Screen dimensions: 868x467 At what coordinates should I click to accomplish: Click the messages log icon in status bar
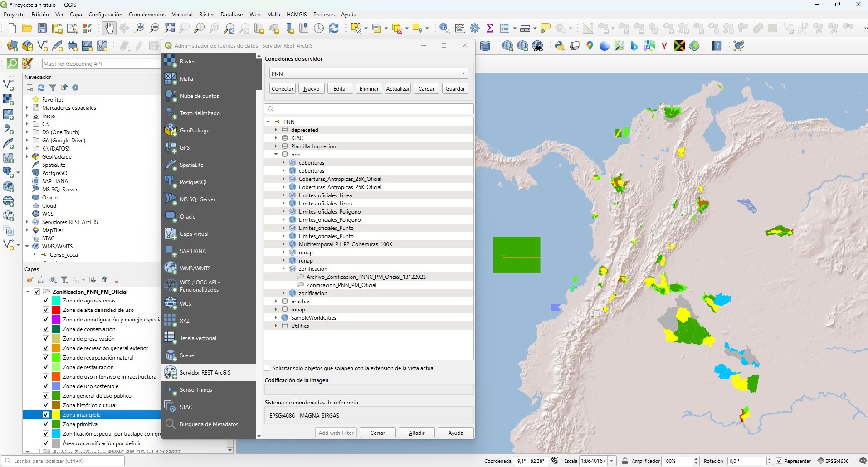click(x=862, y=461)
